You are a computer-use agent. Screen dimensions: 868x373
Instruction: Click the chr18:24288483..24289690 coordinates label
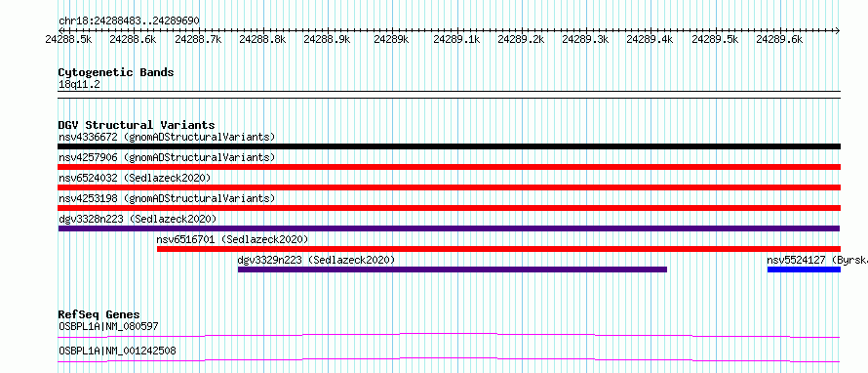129,21
